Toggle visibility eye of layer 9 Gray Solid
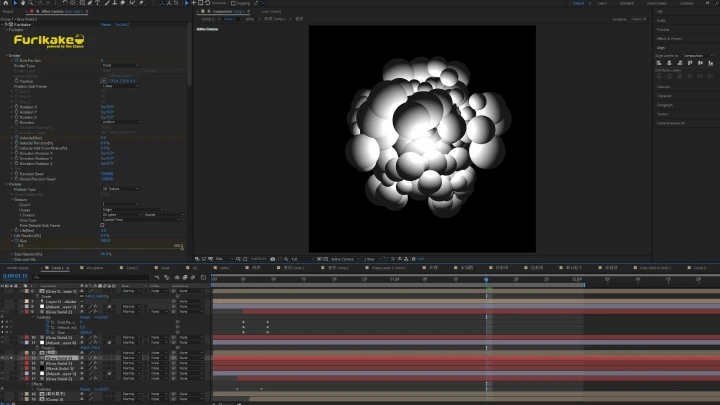This screenshot has width=720, height=405. (x=3, y=311)
